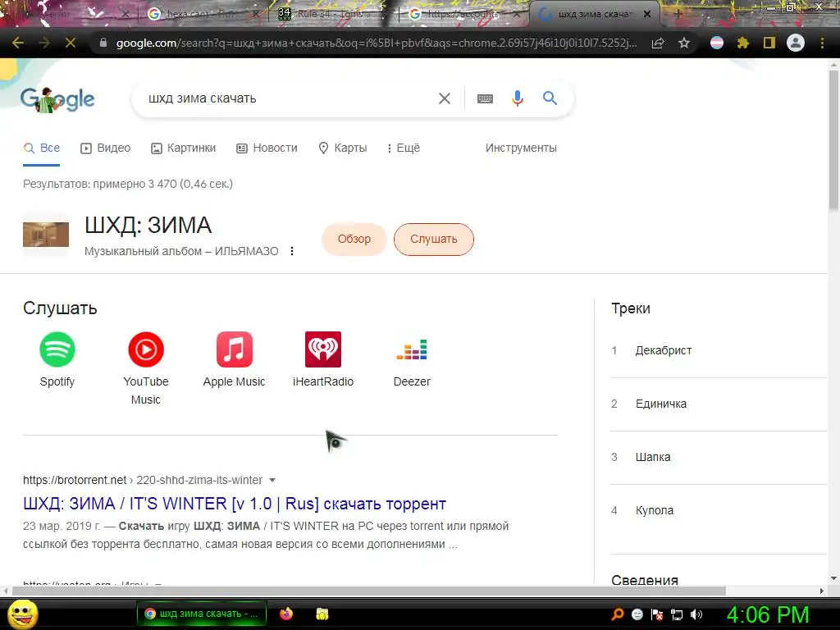
Task: Open the network tray icon
Action: [677, 614]
